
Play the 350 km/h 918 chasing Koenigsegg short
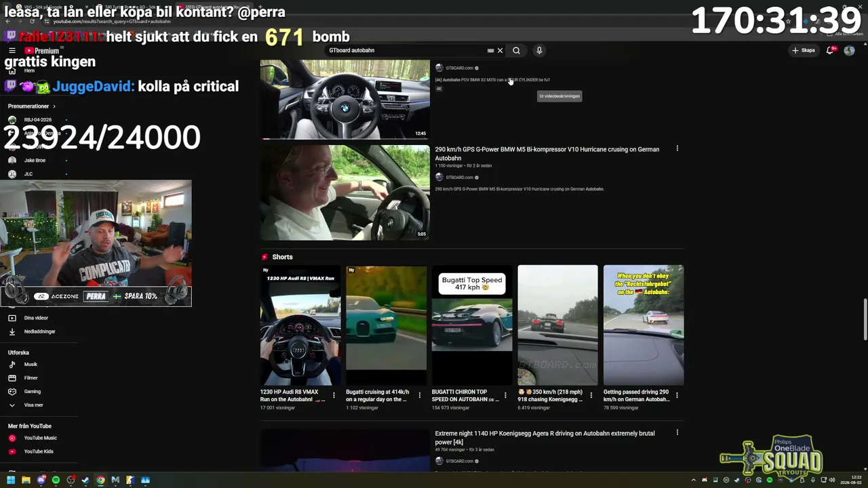pos(557,325)
